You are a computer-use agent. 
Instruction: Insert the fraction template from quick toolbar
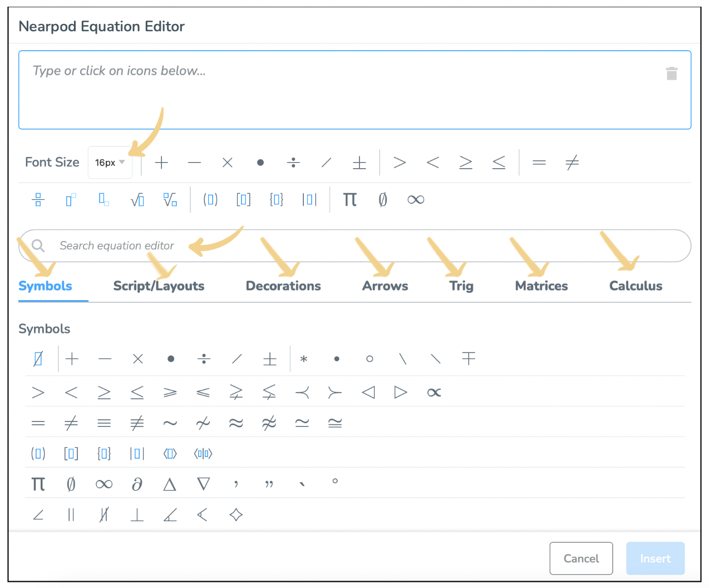click(x=38, y=199)
